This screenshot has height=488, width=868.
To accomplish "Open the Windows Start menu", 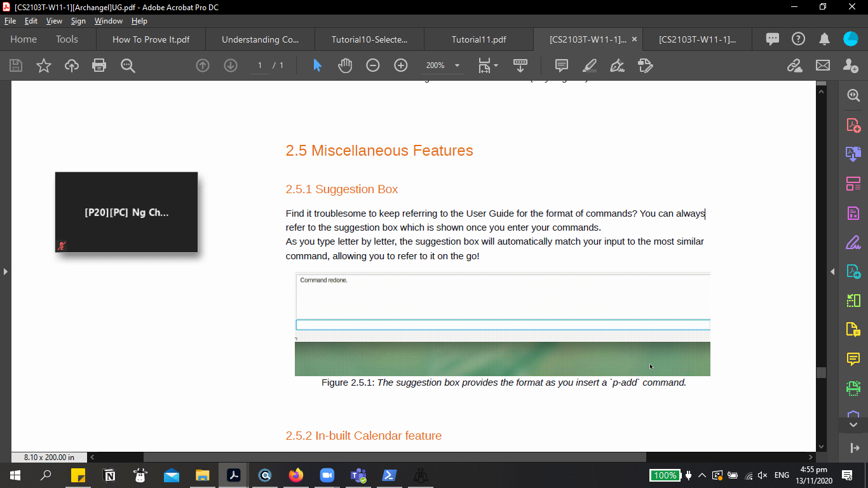I will [15, 475].
